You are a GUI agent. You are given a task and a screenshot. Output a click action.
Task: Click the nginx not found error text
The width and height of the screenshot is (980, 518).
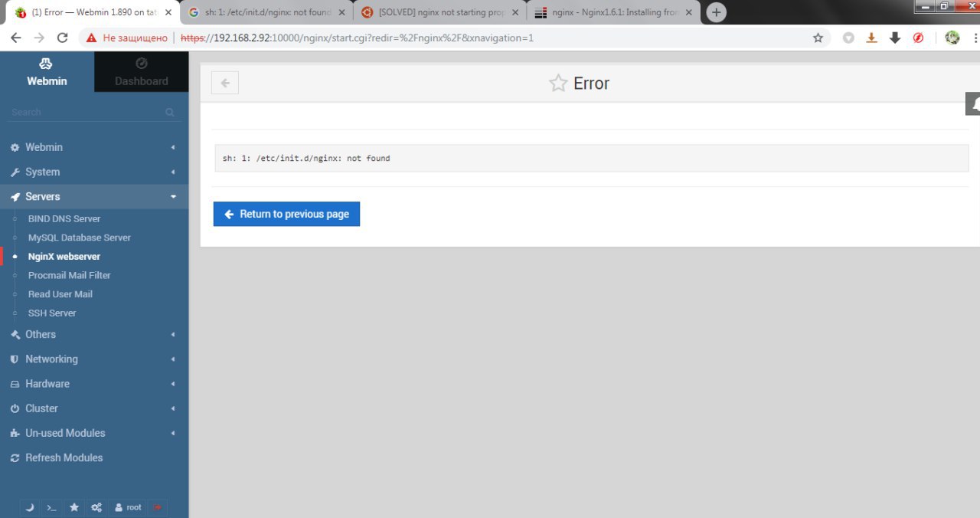tap(306, 158)
